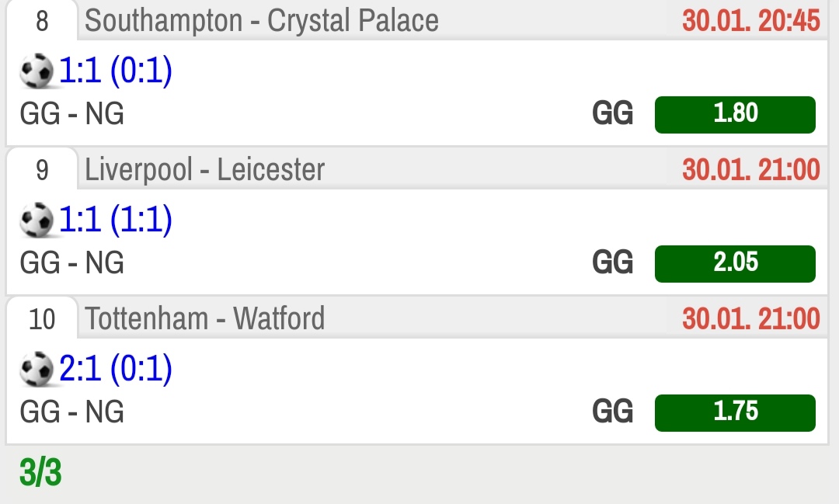
Task: Click GG - NG label under Tottenham match
Action: pyautogui.click(x=71, y=412)
